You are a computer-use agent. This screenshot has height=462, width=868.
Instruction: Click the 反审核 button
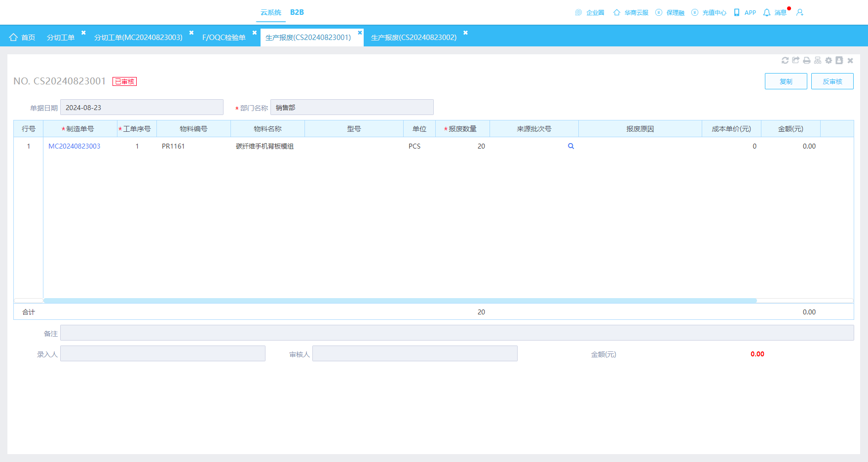pos(832,81)
